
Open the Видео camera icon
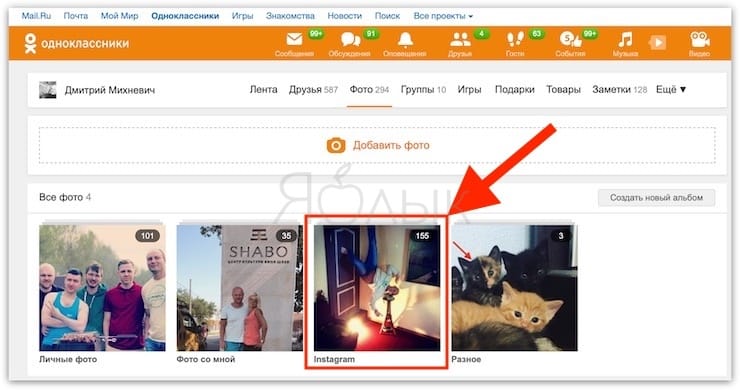click(699, 40)
